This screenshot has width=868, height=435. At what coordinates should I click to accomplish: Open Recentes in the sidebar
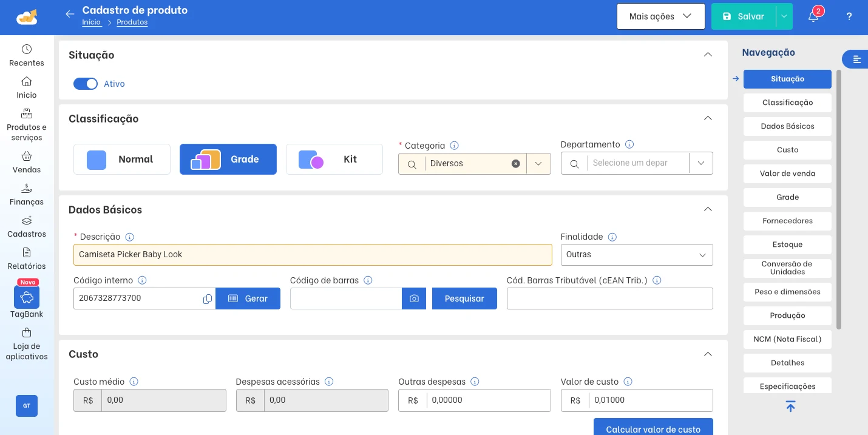27,55
